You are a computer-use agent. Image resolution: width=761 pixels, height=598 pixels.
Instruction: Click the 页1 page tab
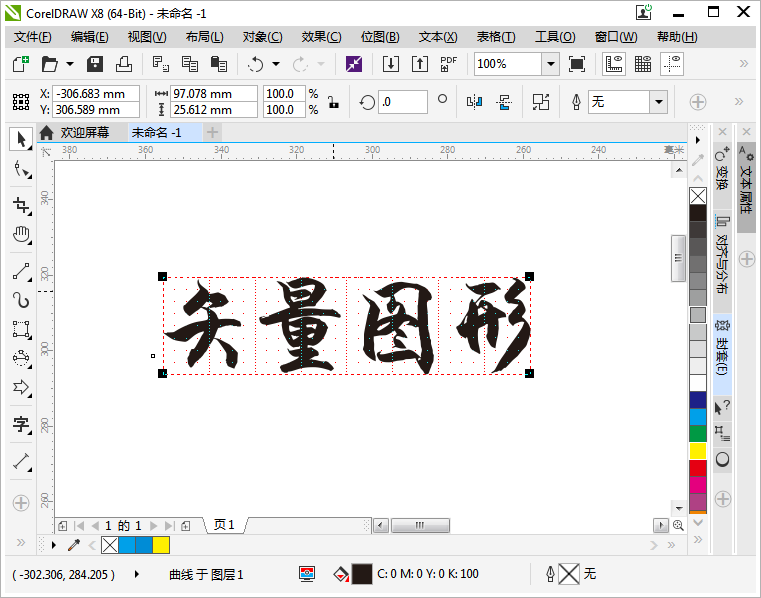click(x=224, y=525)
